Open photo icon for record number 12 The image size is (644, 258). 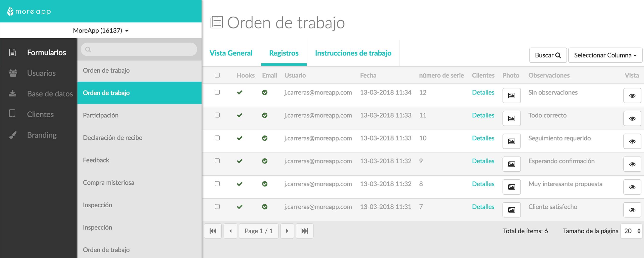click(x=511, y=95)
